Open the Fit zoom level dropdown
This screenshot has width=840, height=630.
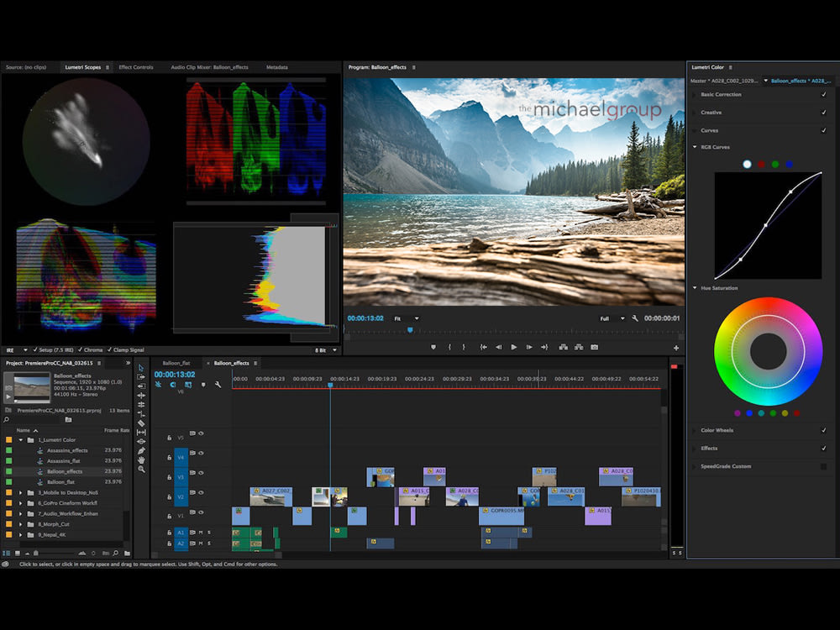[x=407, y=318]
